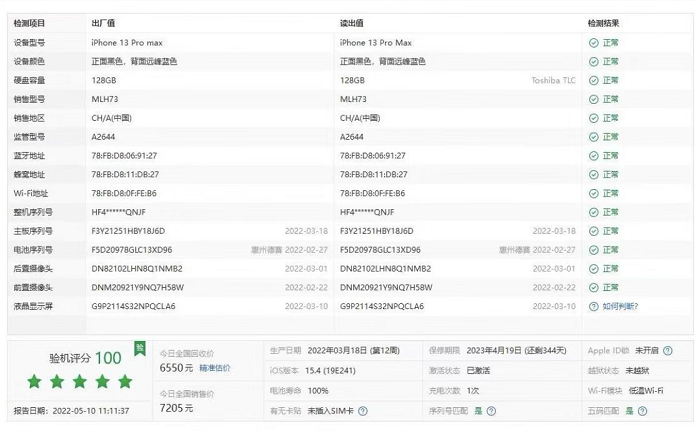This screenshot has height=434, width=696.
Task: Click the 7205元 sale price
Action: coord(176,408)
